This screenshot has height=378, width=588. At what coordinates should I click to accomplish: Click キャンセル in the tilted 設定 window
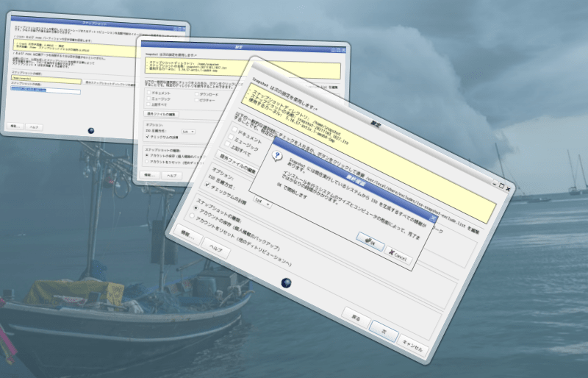(412, 346)
